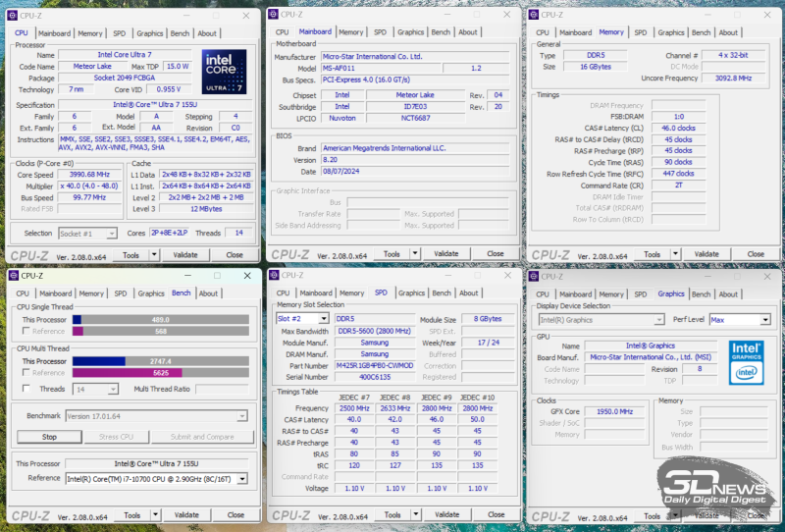Click CPU-Z title icon in the Bench window
Viewport: 785px width, 532px height.
tap(15, 276)
